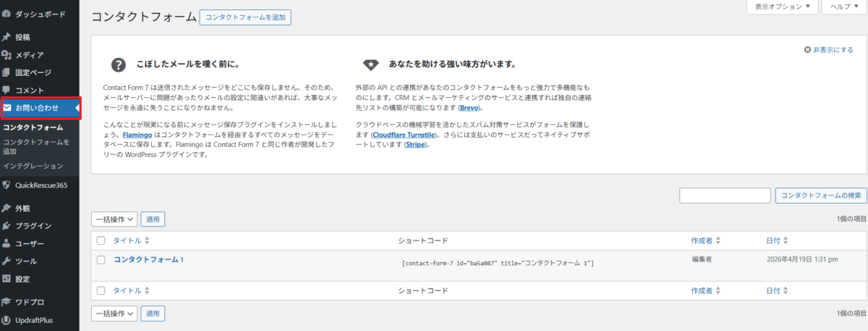The image size is (868, 331).
Task: Open the 外観 appearance menu
Action: [22, 208]
